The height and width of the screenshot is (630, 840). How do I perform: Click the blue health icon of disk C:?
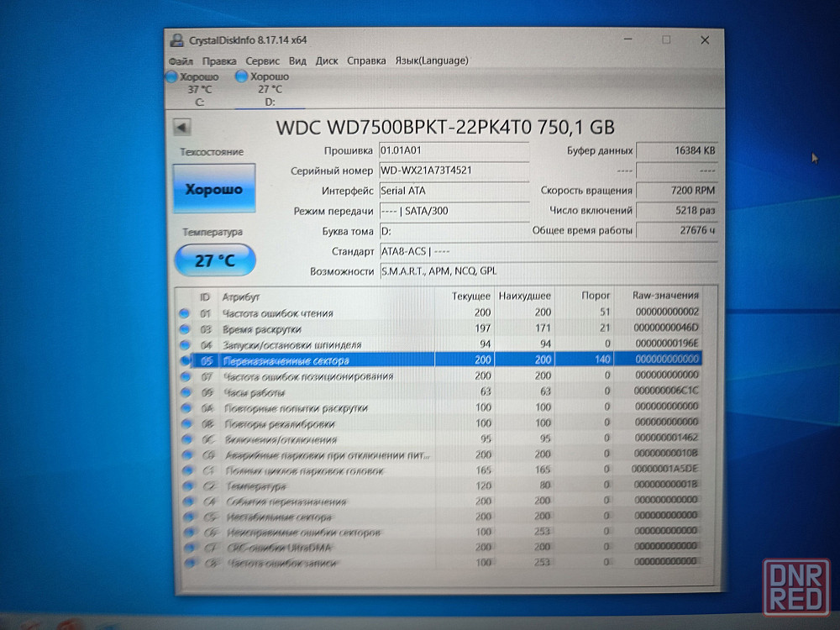coord(172,76)
